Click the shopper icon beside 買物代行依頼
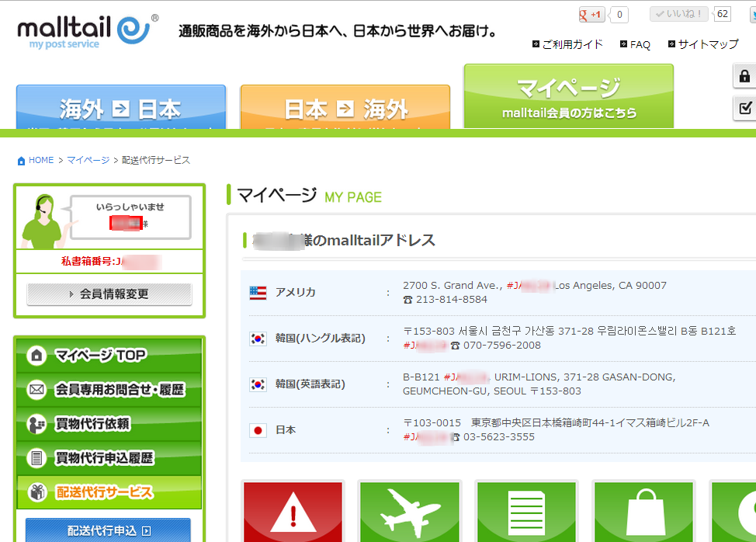Image resolution: width=756 pixels, height=542 pixels. pyautogui.click(x=36, y=424)
